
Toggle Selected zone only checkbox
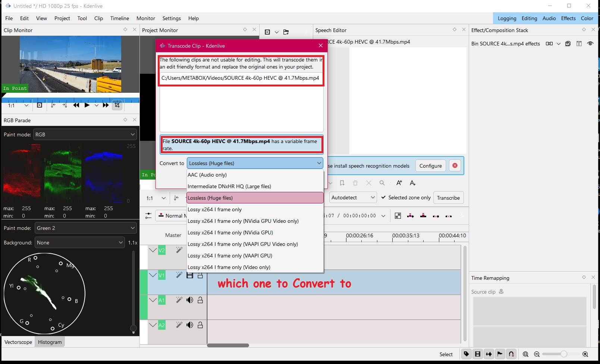click(x=406, y=197)
